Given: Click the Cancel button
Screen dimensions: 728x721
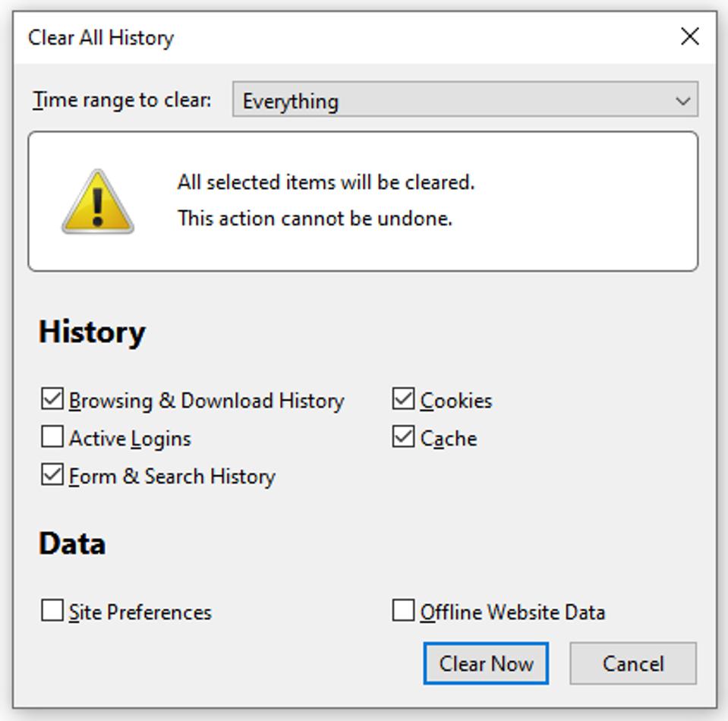Looking at the screenshot, I should [632, 663].
